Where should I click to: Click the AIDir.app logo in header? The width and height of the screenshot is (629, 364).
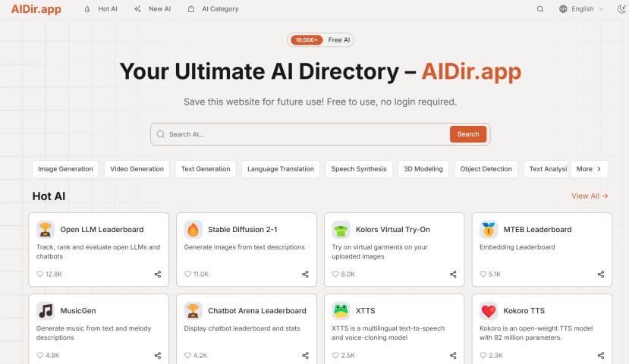coord(36,9)
